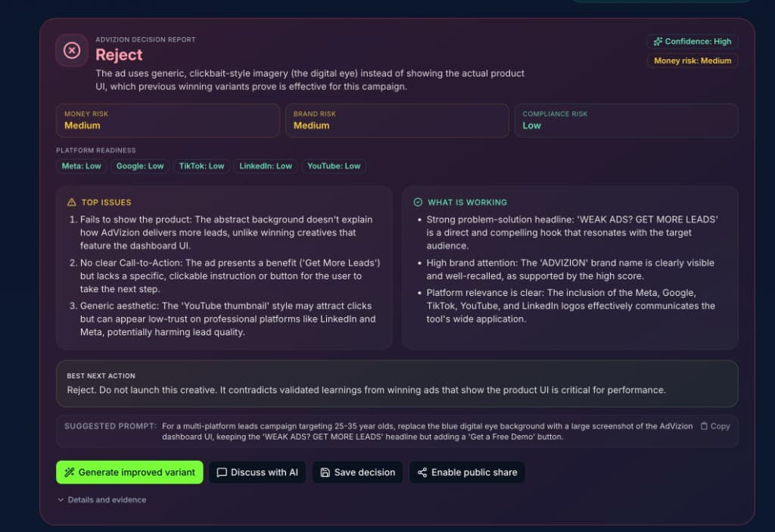Image resolution: width=775 pixels, height=532 pixels.
Task: Click issue 3 'Generic aesthetic'
Action: click(x=223, y=319)
